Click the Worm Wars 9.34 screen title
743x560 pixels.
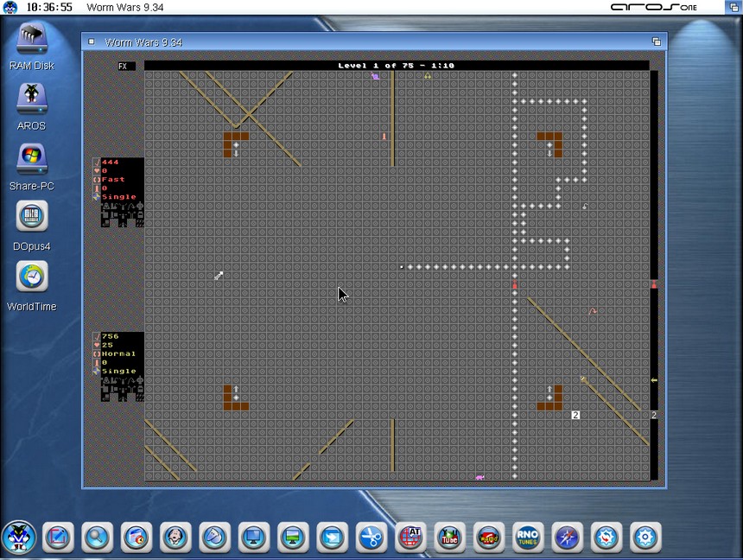click(x=125, y=8)
